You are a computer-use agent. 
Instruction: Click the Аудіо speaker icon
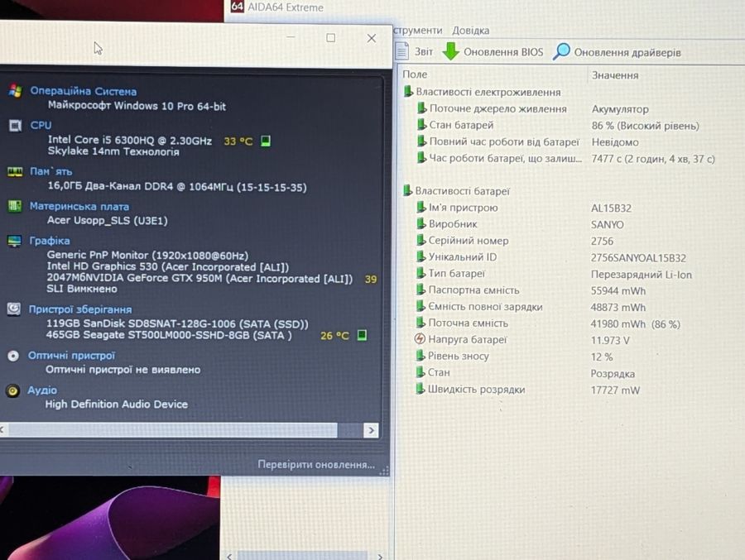[12, 390]
